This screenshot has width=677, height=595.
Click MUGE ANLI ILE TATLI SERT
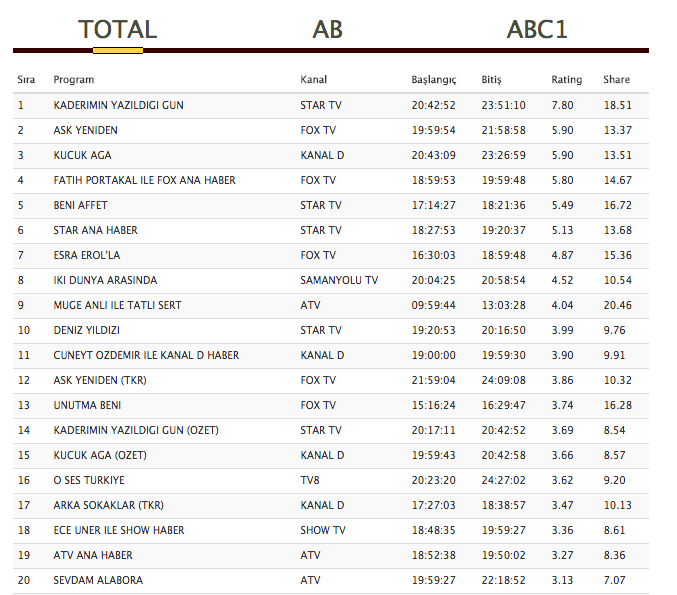117,305
